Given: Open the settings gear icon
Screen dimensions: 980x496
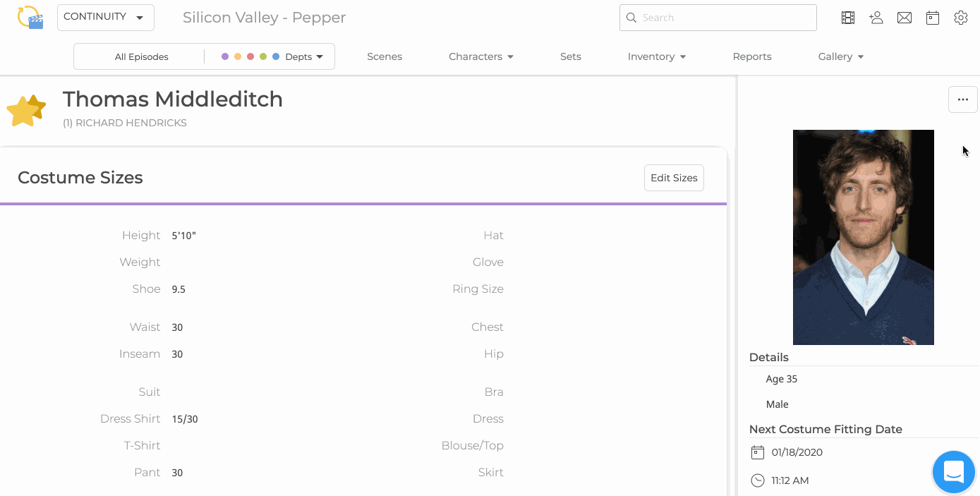Looking at the screenshot, I should coord(961,18).
